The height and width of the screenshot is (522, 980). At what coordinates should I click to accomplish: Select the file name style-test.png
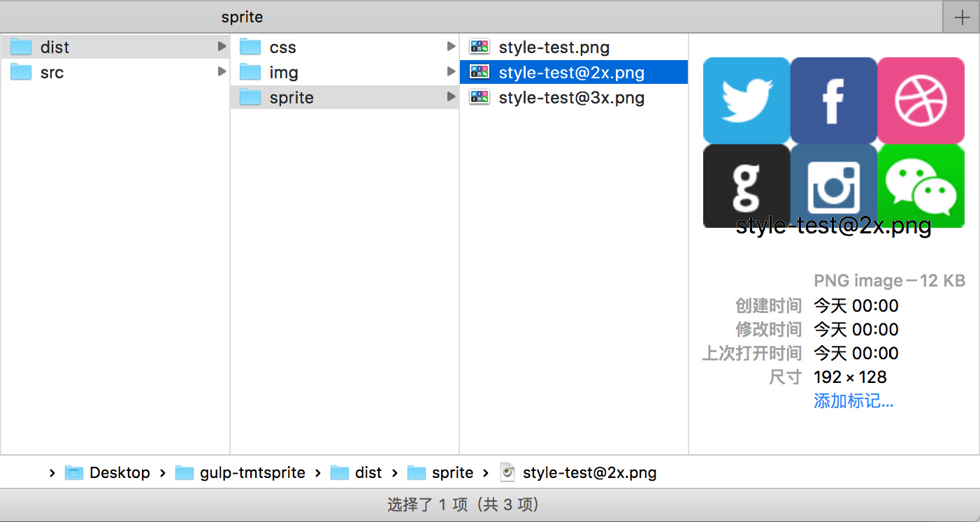coord(554,48)
